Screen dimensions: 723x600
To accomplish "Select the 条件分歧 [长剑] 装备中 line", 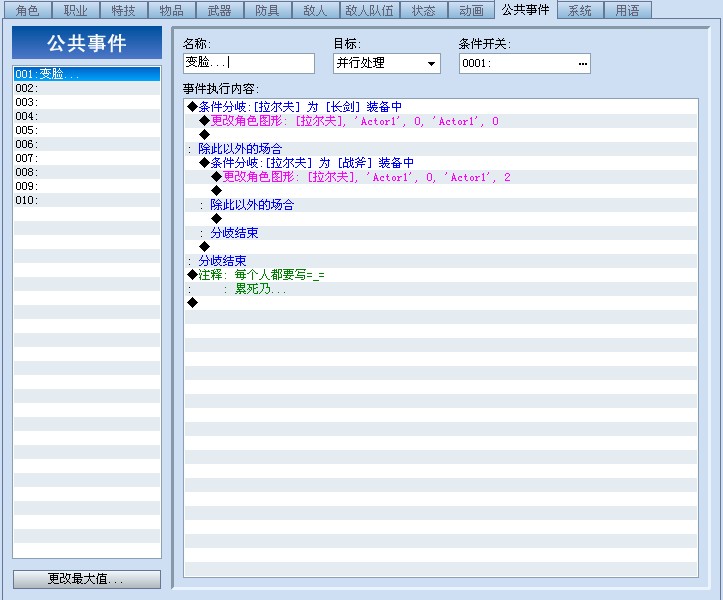I will point(441,107).
